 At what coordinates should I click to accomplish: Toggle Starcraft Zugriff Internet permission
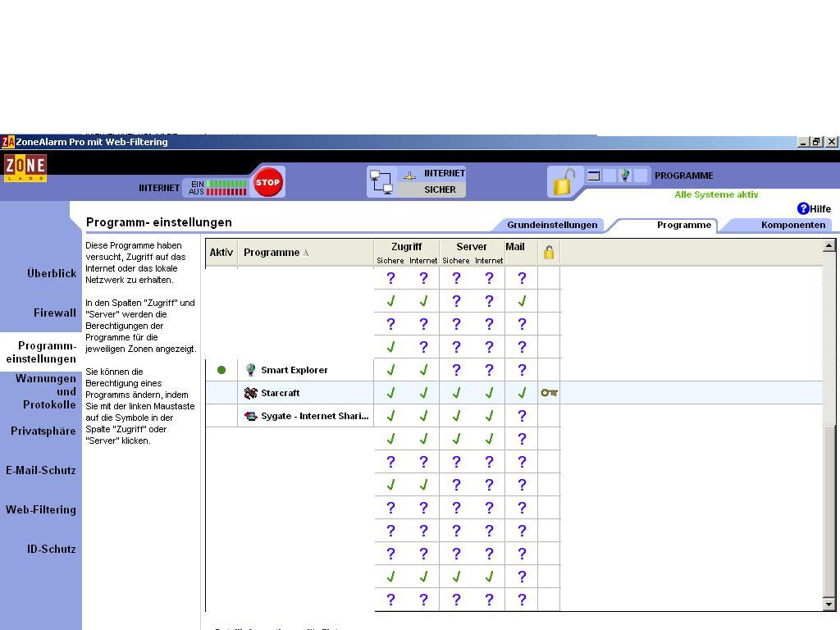tap(423, 393)
